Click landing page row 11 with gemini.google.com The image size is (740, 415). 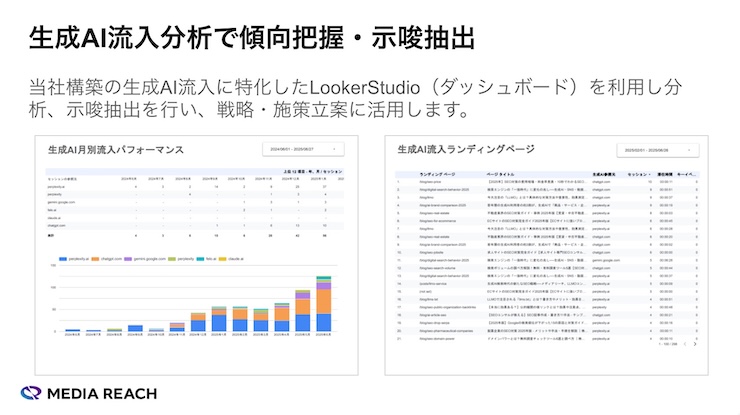(547, 260)
